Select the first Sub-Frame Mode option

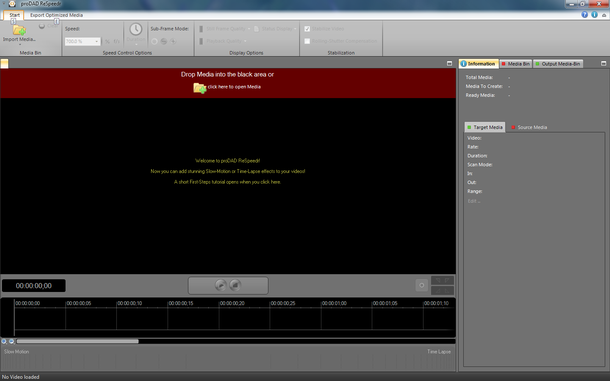point(154,41)
